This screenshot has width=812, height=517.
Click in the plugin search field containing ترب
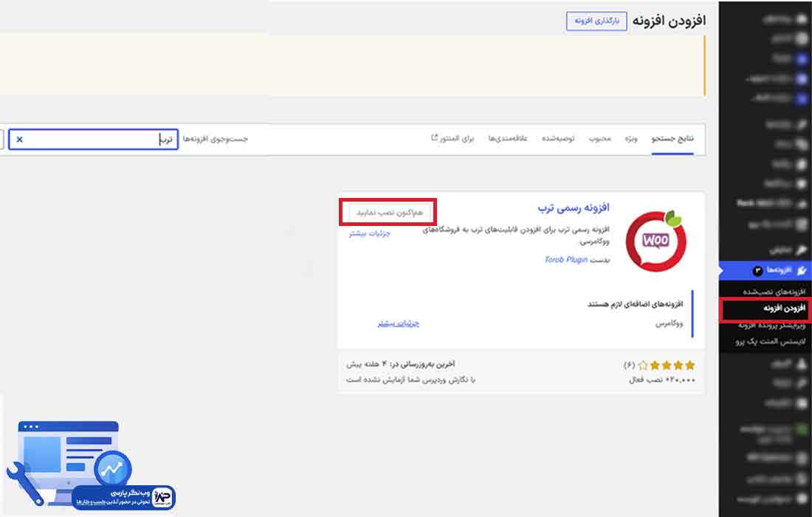pyautogui.click(x=93, y=140)
